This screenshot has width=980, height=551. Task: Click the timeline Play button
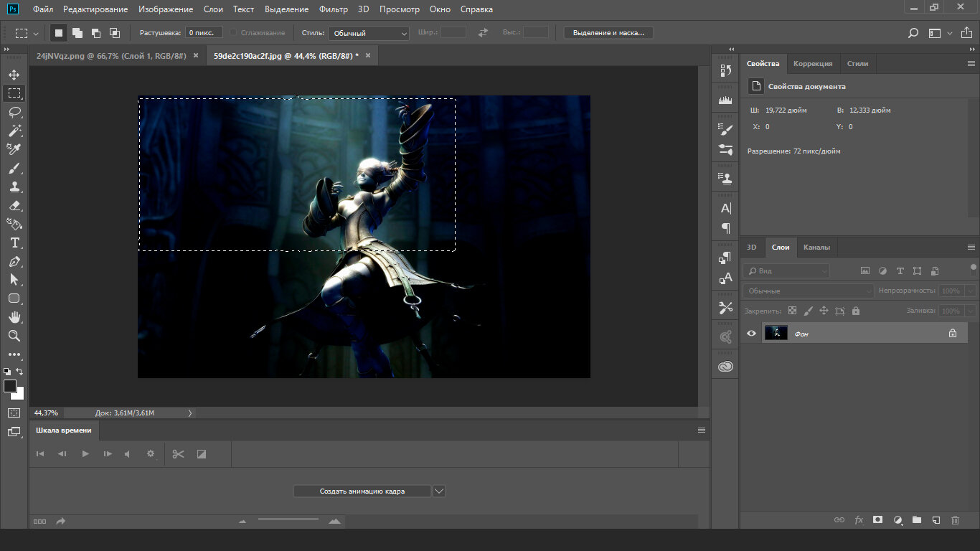click(x=85, y=453)
